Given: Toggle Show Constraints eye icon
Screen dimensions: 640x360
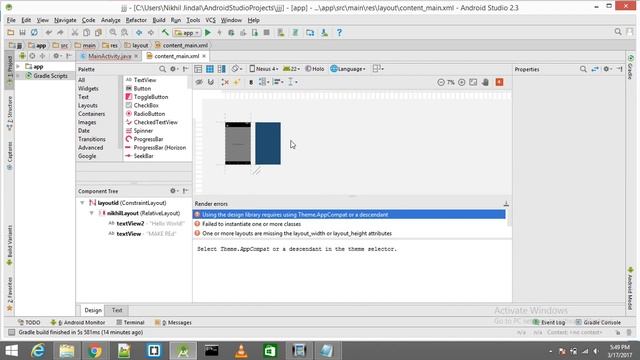Looking at the screenshot, I should [x=199, y=82].
